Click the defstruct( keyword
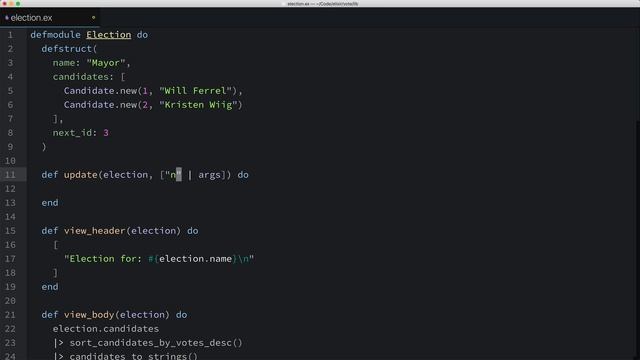The height and width of the screenshot is (360, 640). 69,49
